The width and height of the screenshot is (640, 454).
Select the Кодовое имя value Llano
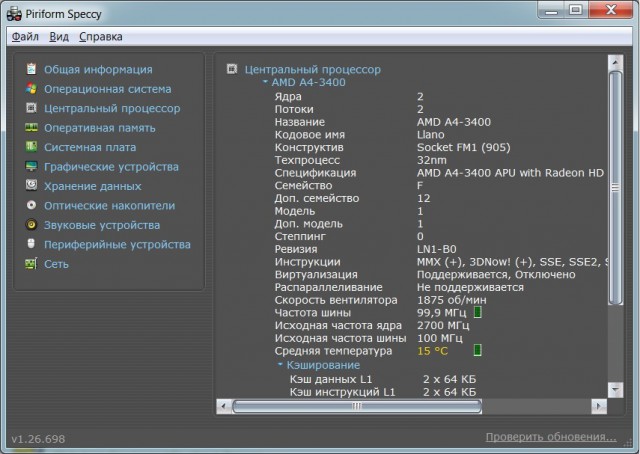(x=431, y=135)
